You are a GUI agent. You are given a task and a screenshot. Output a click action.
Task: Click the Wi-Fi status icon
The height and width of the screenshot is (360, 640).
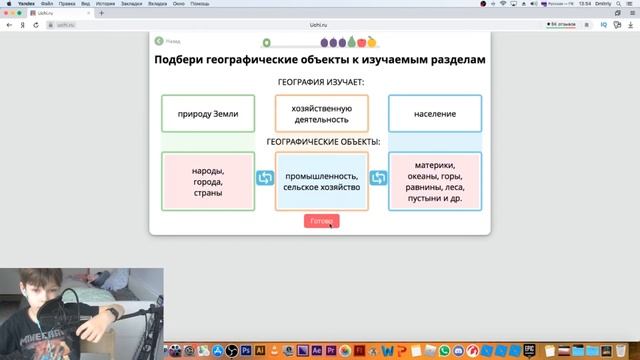(x=503, y=4)
